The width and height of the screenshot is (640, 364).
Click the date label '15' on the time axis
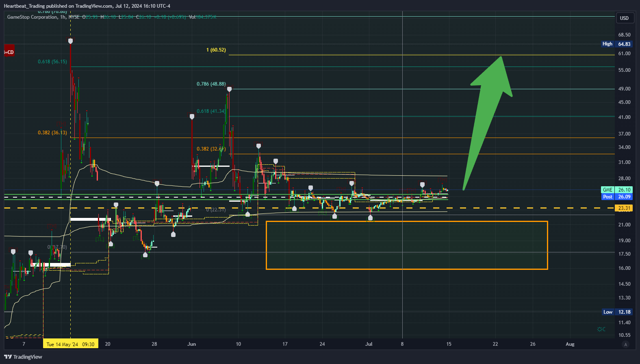(449, 344)
